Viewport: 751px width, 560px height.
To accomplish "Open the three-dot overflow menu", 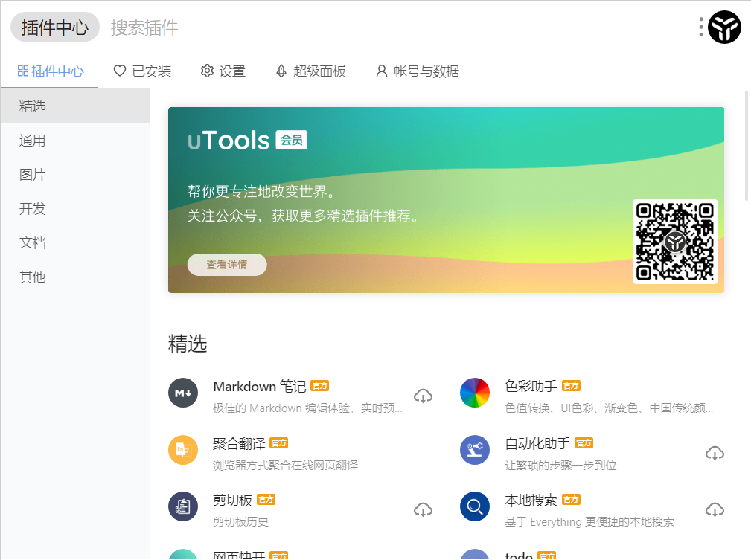I will [x=700, y=27].
